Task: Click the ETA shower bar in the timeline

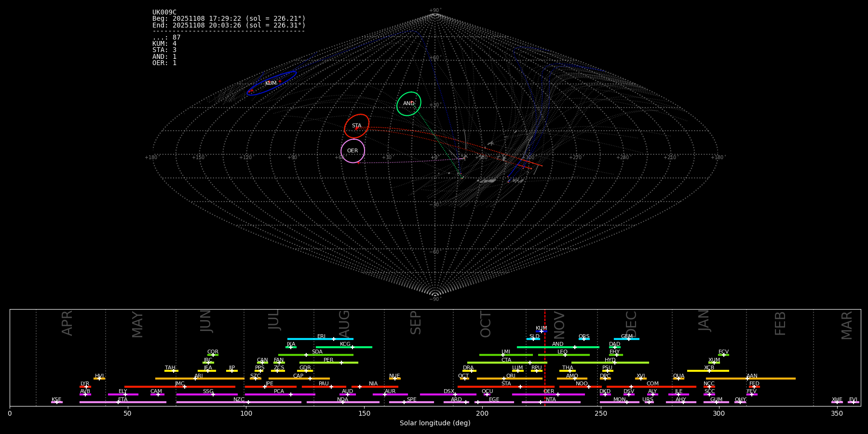Action: tap(123, 402)
